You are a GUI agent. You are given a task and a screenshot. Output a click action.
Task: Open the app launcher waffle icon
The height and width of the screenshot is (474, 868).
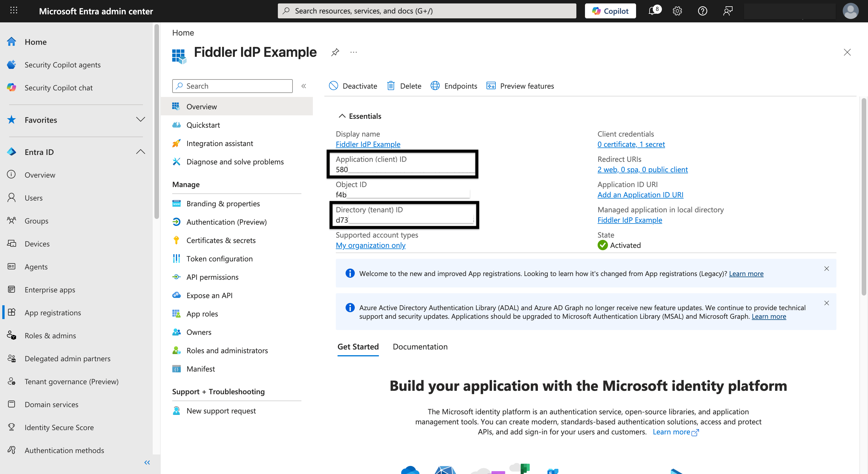14,10
